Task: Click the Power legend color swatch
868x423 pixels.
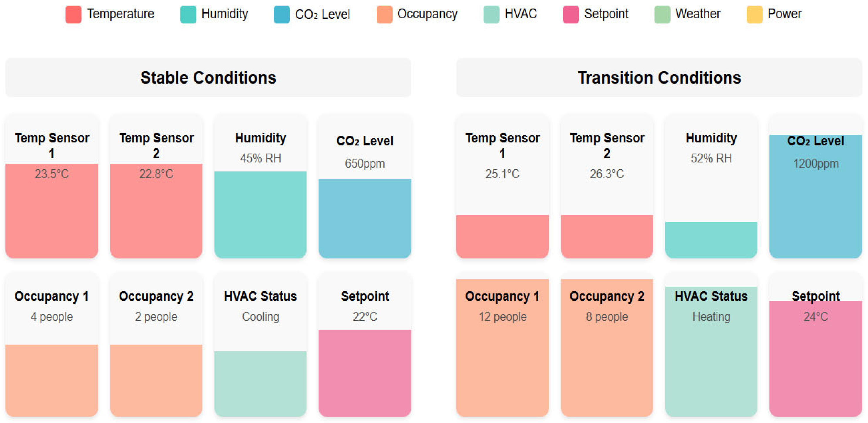Action: tap(754, 14)
